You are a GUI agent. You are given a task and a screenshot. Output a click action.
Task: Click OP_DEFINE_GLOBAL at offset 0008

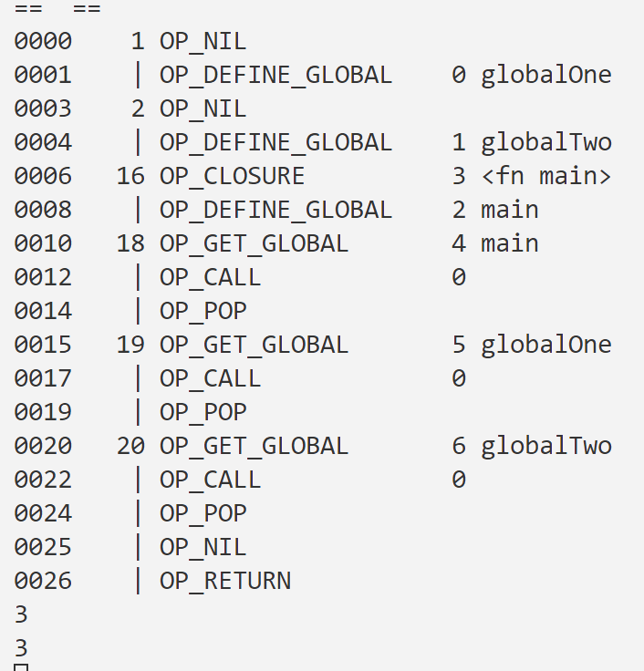[x=275, y=210]
